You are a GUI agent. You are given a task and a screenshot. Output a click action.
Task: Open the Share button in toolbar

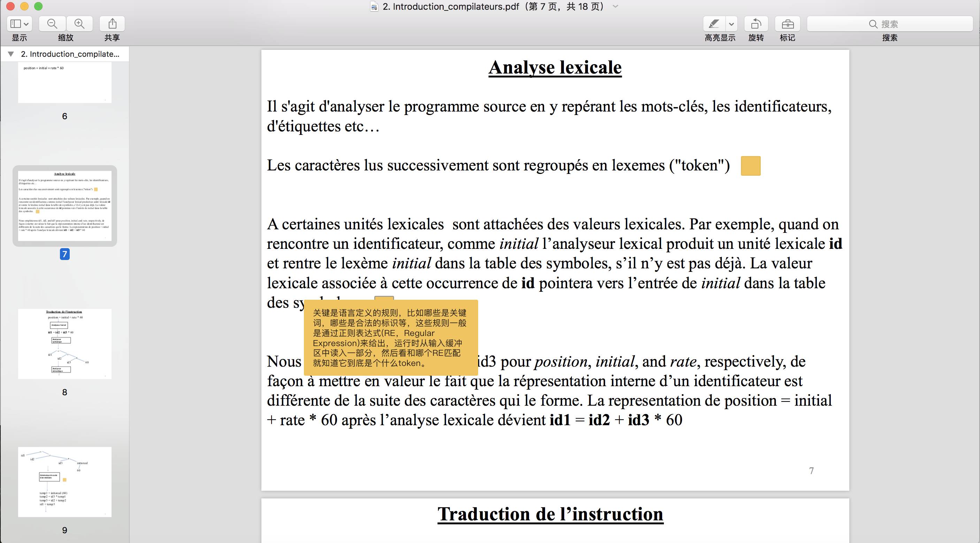click(112, 24)
